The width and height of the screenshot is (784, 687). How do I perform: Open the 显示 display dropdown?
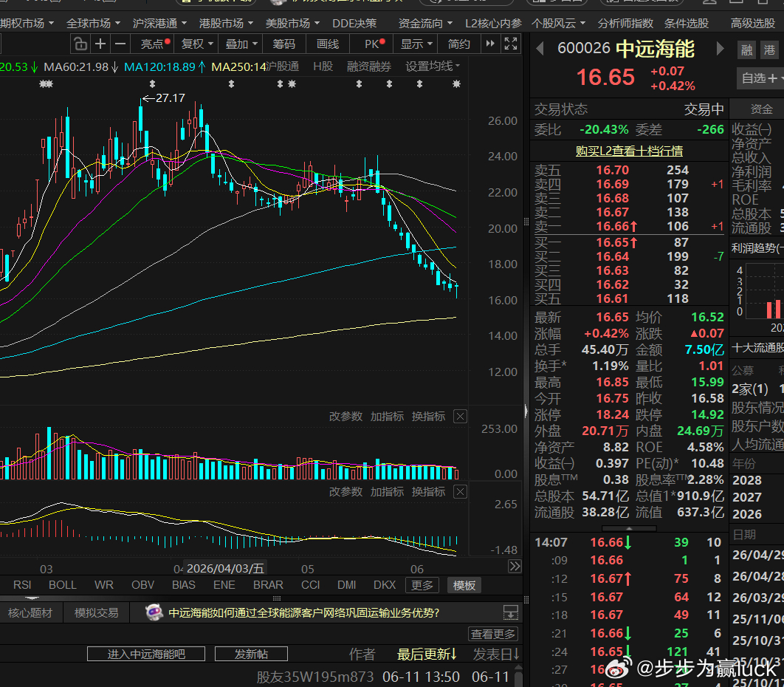click(x=416, y=44)
